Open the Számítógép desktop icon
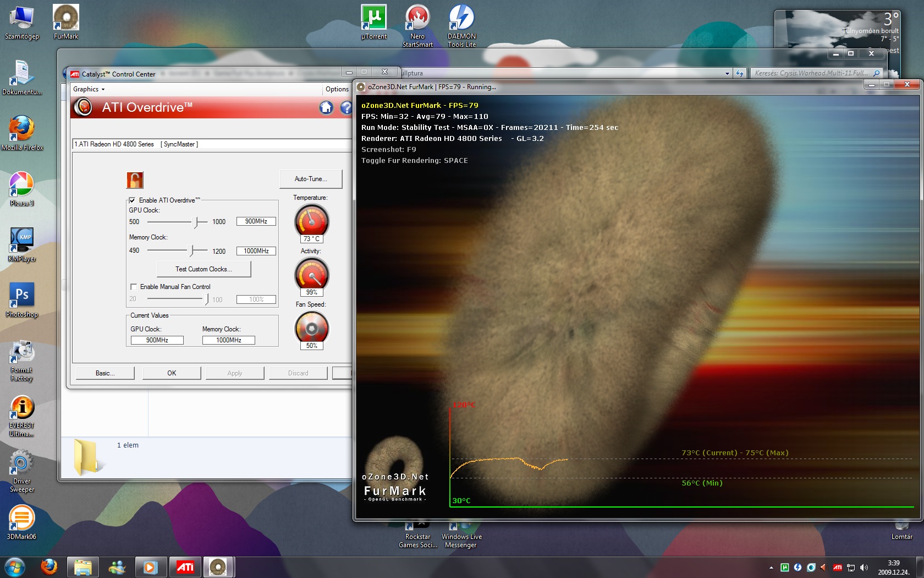Screen dimensions: 924x578 (21, 22)
